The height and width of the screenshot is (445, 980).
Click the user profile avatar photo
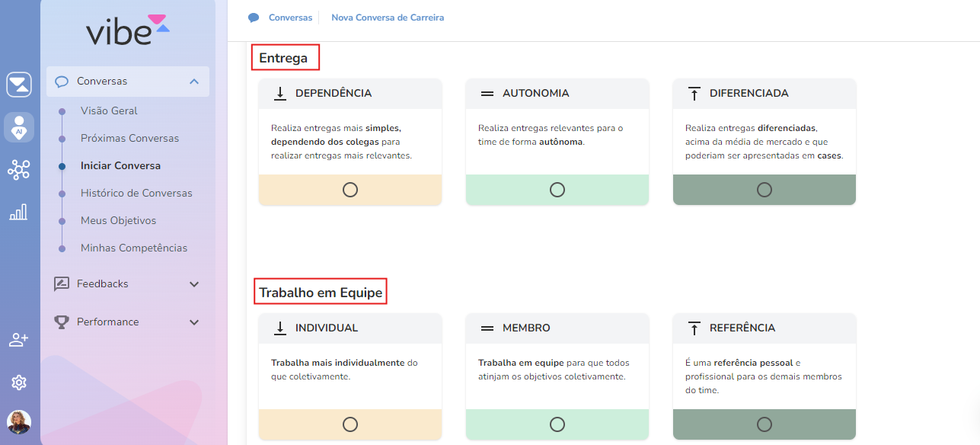point(19,422)
